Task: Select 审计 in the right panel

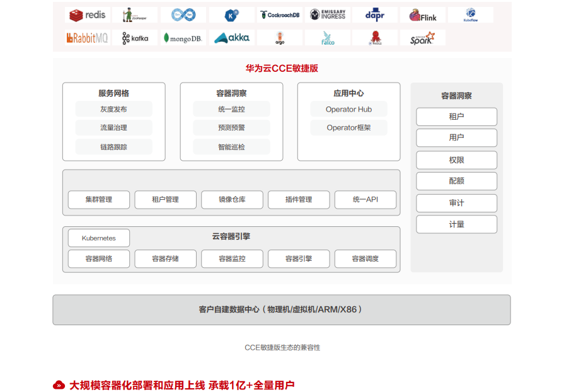Action: coord(456,203)
